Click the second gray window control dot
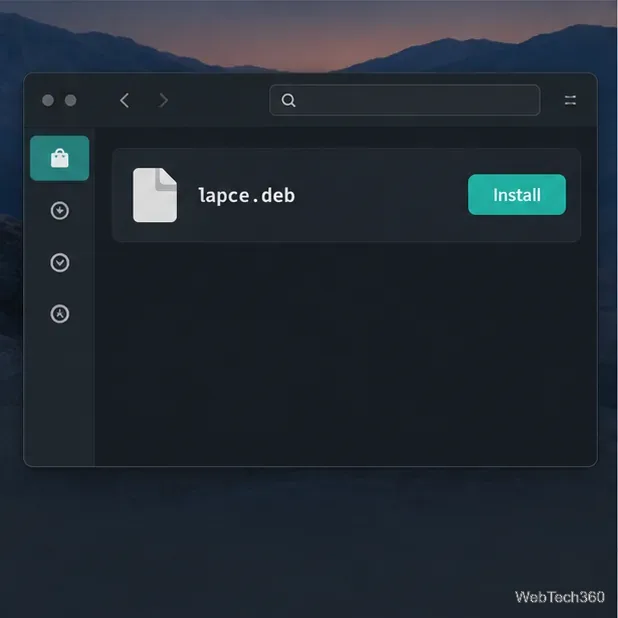This screenshot has height=618, width=618. (71, 101)
